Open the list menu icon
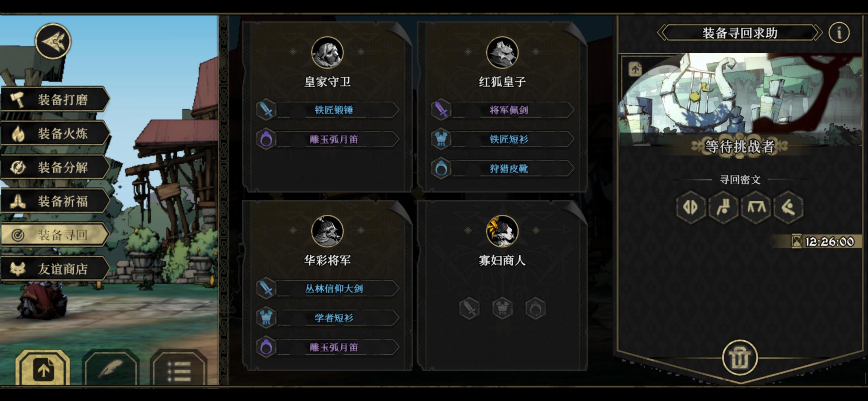 (179, 368)
